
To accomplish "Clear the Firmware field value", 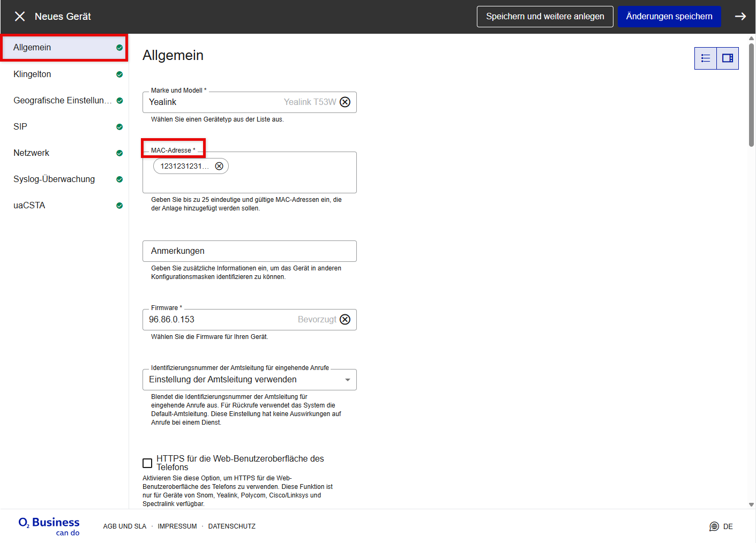I will click(x=345, y=320).
